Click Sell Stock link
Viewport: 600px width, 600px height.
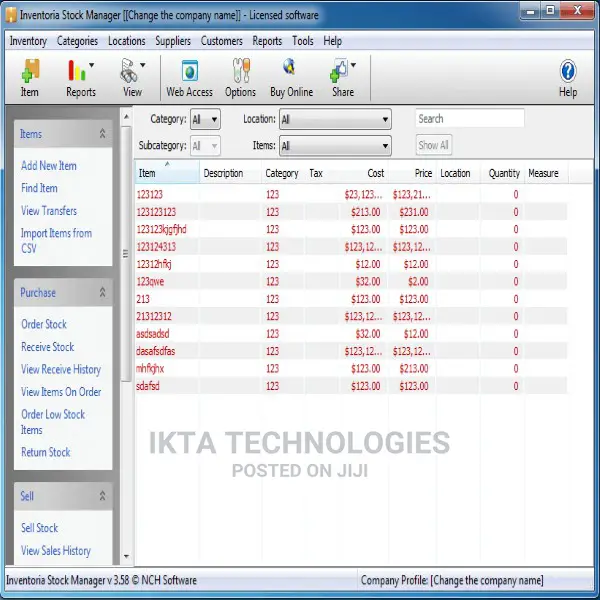tap(39, 528)
